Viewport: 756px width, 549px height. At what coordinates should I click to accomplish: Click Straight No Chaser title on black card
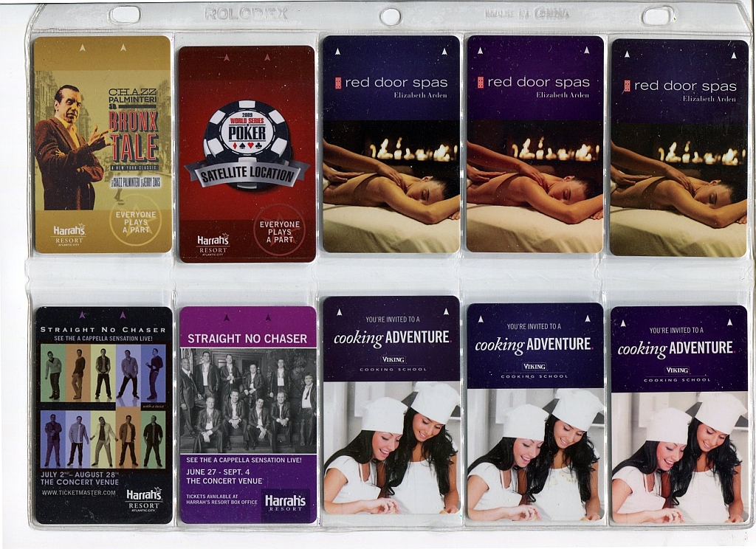click(x=103, y=330)
